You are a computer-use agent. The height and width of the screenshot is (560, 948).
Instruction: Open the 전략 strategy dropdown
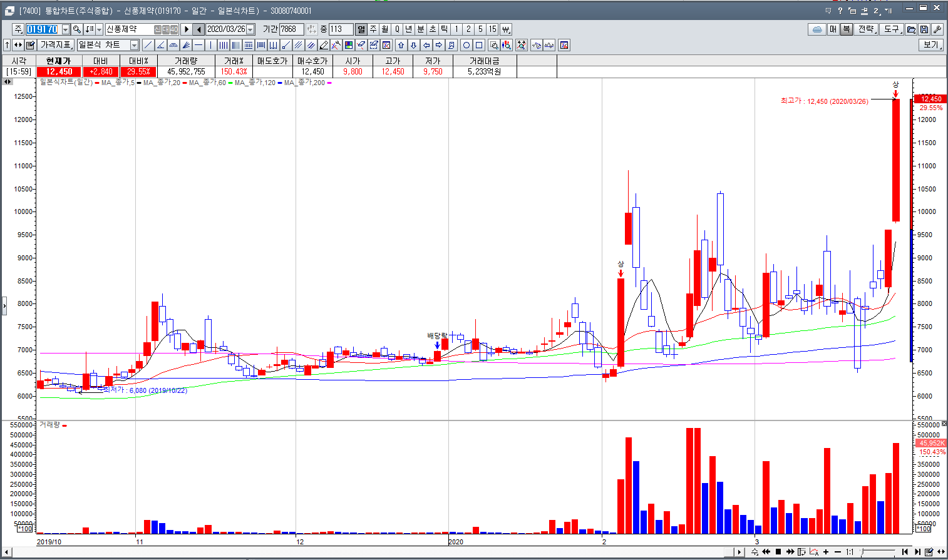tap(867, 29)
